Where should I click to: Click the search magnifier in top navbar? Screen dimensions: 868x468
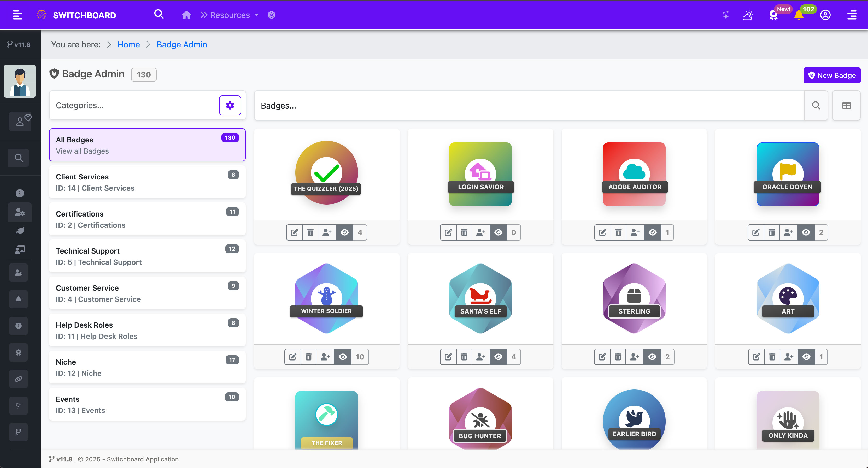point(159,14)
